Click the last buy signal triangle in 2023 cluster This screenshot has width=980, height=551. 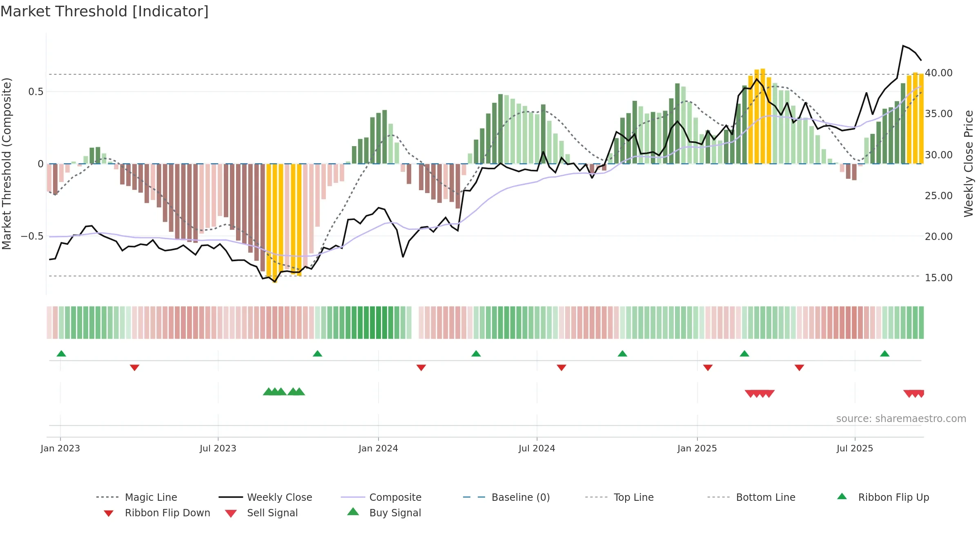pyautogui.click(x=299, y=392)
